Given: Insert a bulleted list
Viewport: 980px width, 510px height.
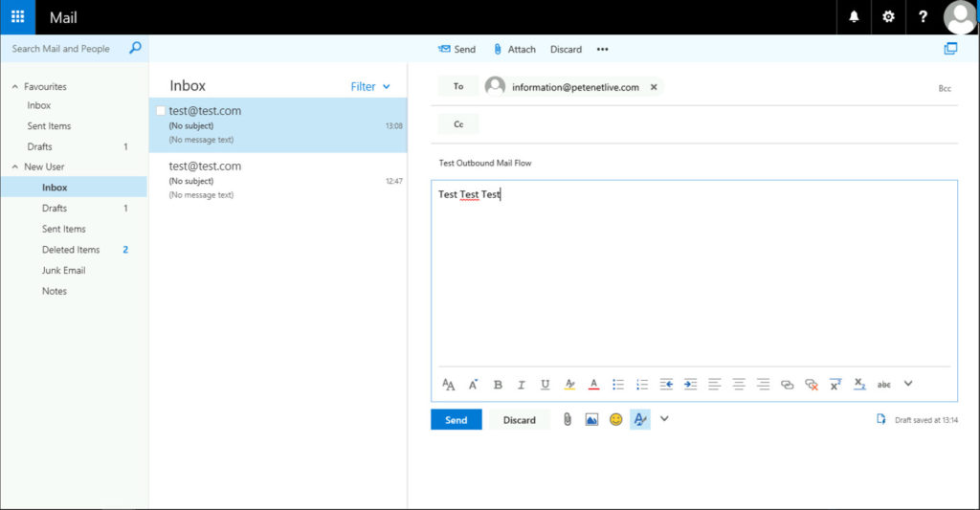Looking at the screenshot, I should point(618,385).
